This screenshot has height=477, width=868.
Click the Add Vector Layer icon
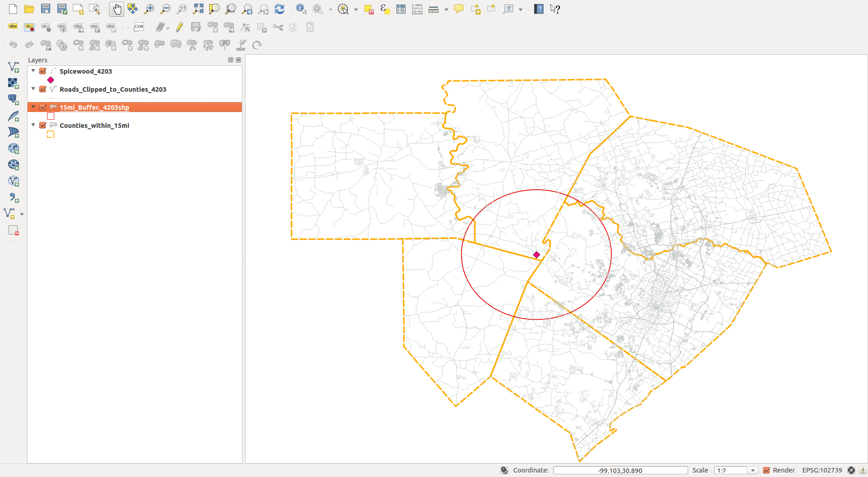coord(14,67)
